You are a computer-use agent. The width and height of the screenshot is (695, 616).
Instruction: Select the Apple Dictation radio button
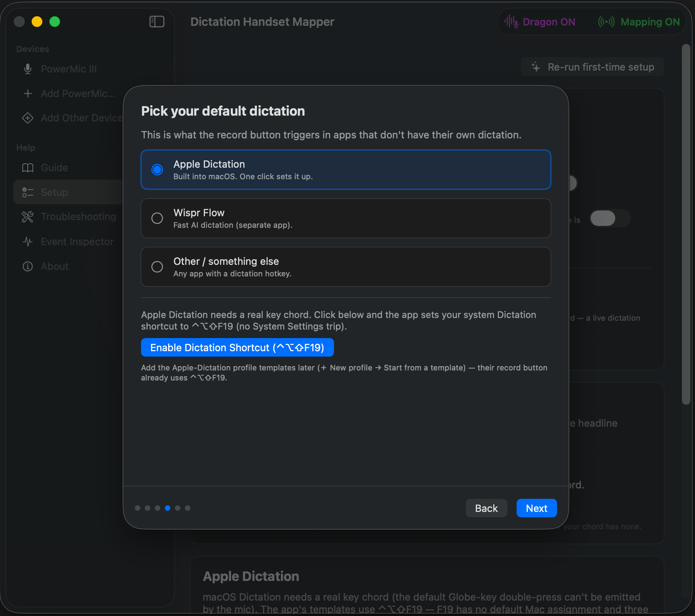pos(157,170)
